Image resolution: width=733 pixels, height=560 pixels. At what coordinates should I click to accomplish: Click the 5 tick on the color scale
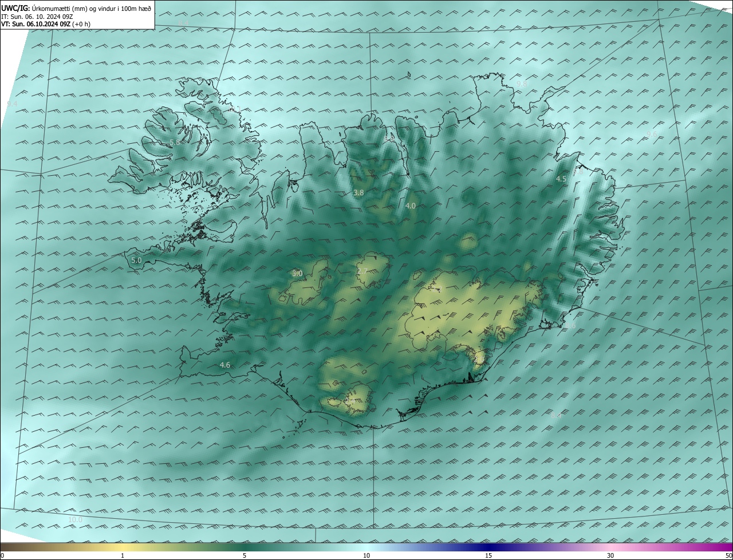tap(245, 556)
